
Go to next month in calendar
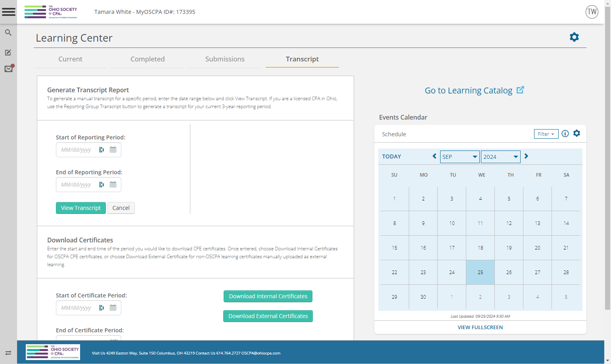tap(526, 156)
